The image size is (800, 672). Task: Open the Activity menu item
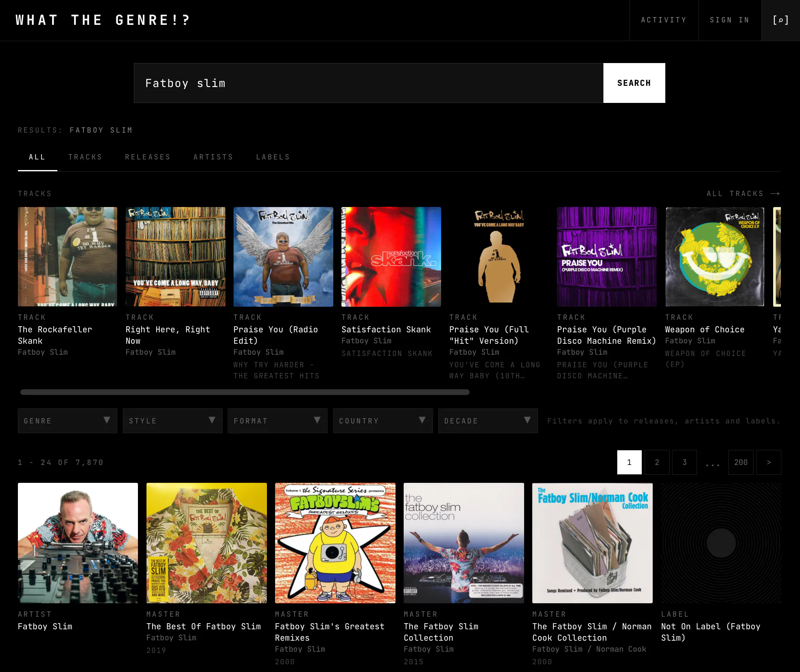click(x=664, y=20)
